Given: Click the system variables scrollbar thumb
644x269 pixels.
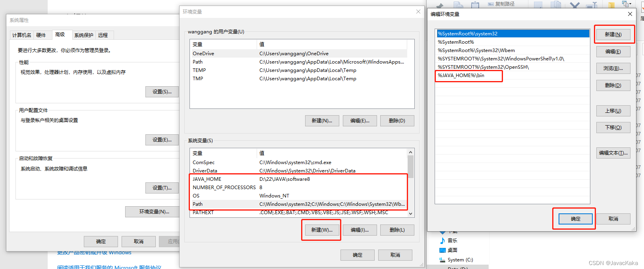Looking at the screenshot, I should pyautogui.click(x=411, y=166).
